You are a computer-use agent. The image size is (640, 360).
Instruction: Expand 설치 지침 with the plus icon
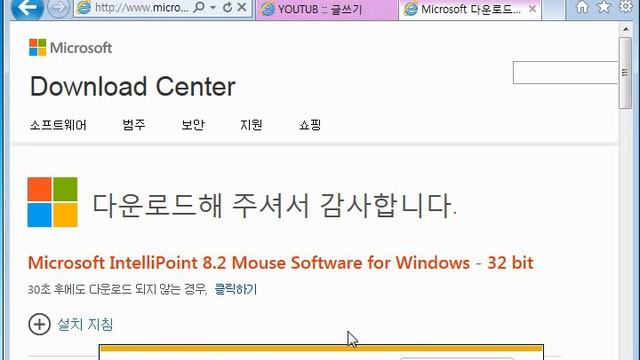click(x=40, y=324)
